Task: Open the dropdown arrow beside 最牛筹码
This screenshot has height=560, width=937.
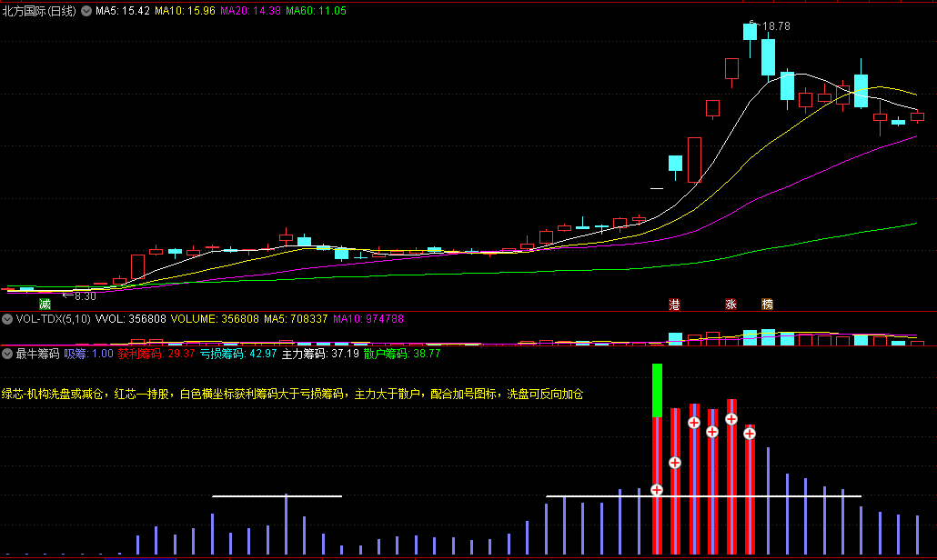Action: coord(7,354)
